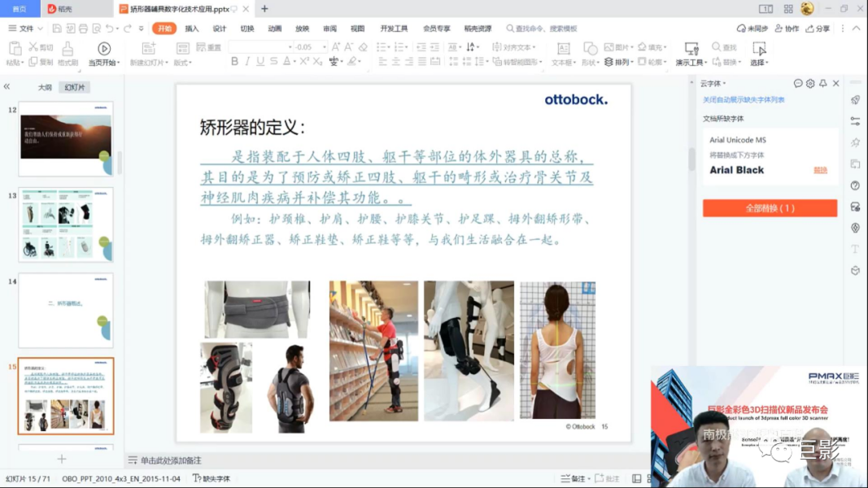Select slide 13 thumbnail
The height and width of the screenshot is (488, 868).
click(65, 224)
